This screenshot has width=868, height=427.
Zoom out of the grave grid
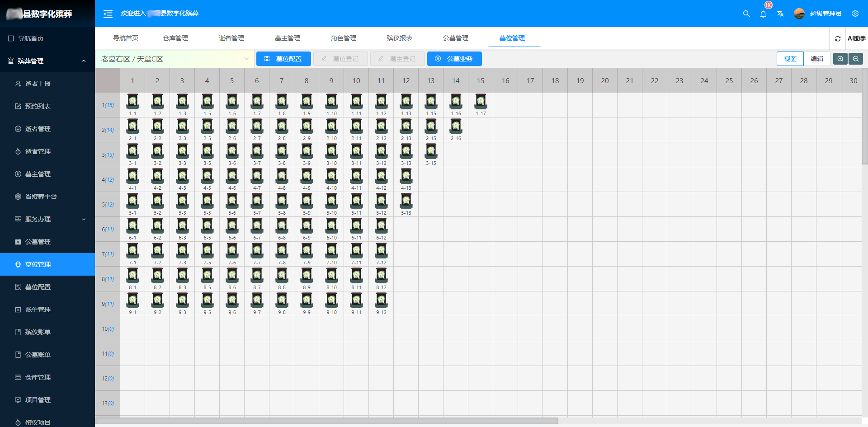pos(856,59)
